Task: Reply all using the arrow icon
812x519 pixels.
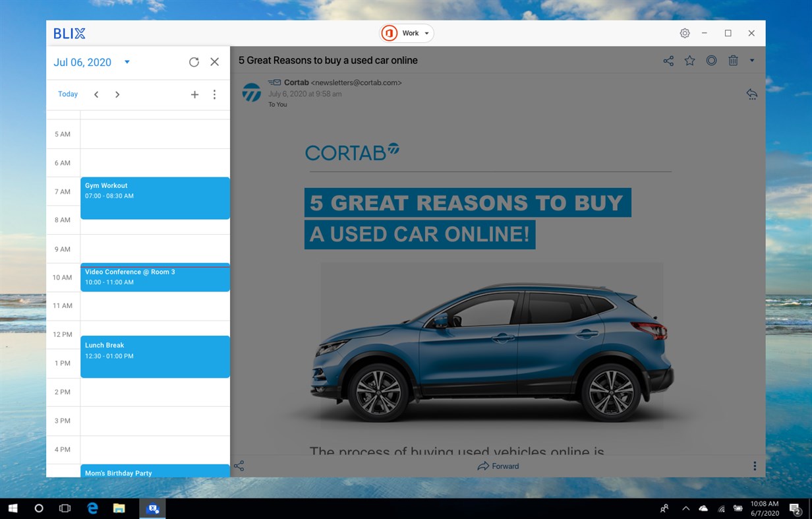Action: pos(751,94)
